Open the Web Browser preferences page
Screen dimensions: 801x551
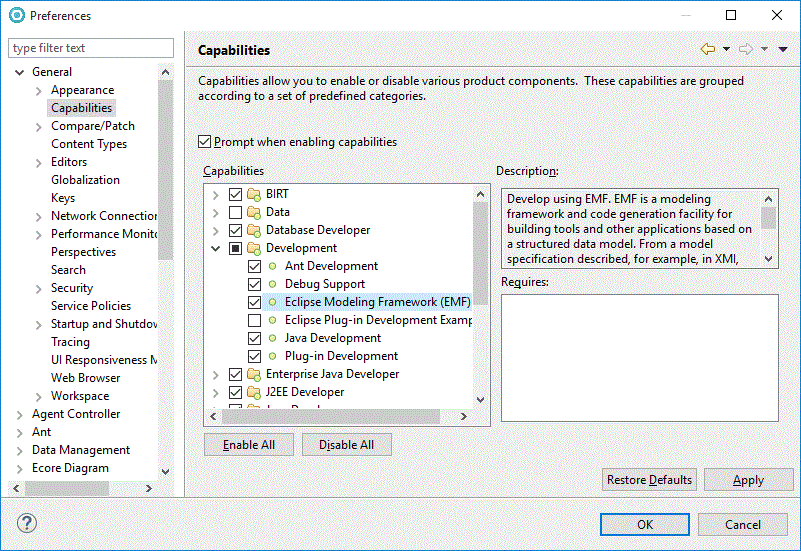click(85, 378)
